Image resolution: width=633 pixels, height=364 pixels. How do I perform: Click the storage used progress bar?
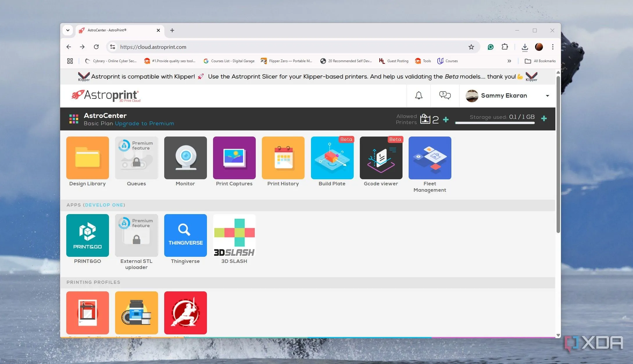(x=495, y=123)
